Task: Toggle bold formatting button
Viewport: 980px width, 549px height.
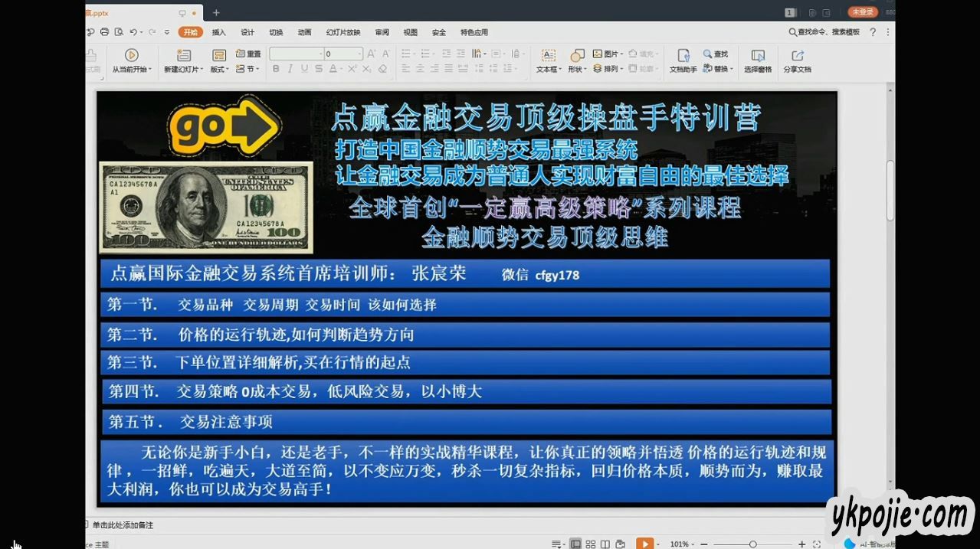Action: pos(276,69)
